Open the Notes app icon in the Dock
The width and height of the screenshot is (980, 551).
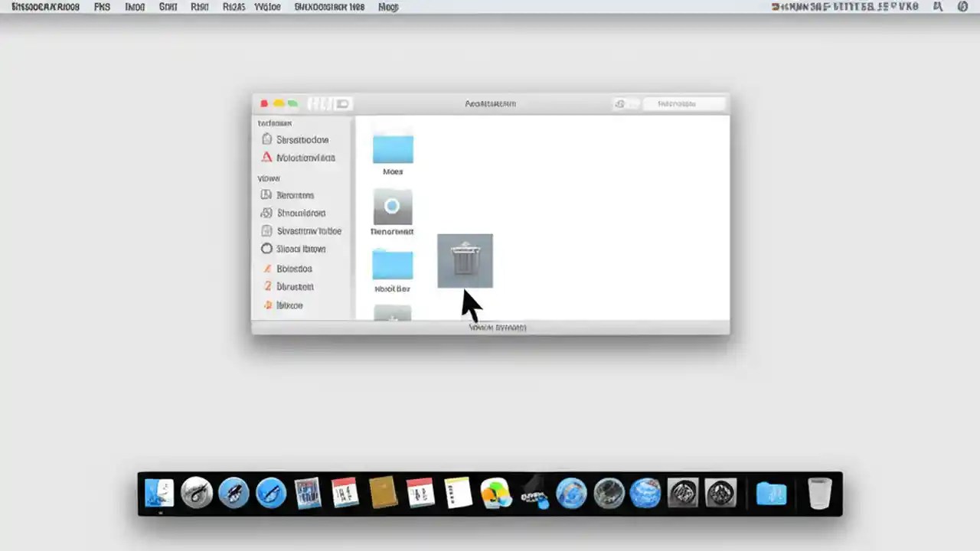point(458,494)
